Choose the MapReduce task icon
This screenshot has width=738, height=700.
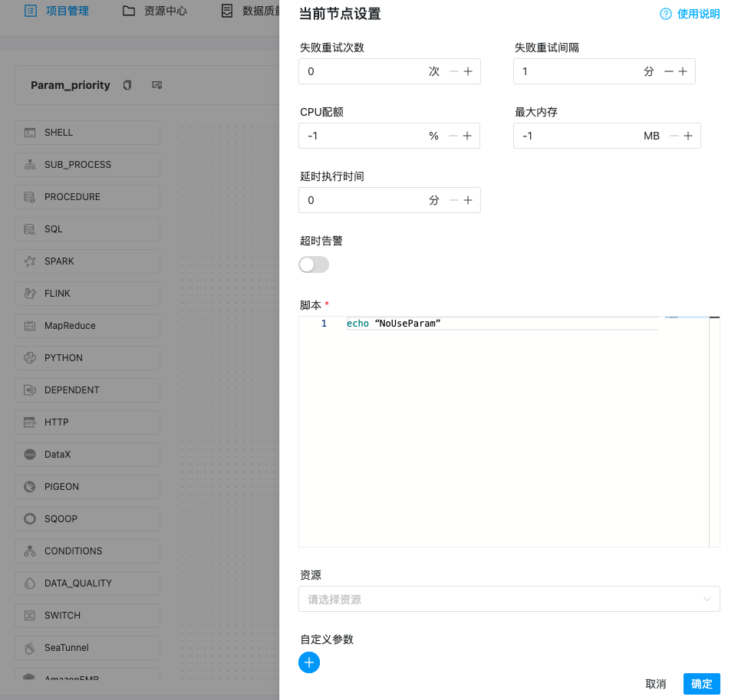click(x=30, y=326)
